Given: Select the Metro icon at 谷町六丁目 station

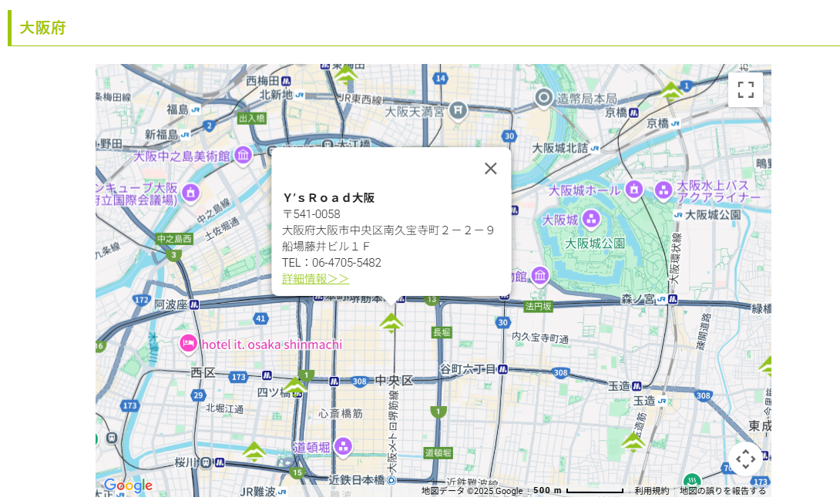Looking at the screenshot, I should click(502, 368).
